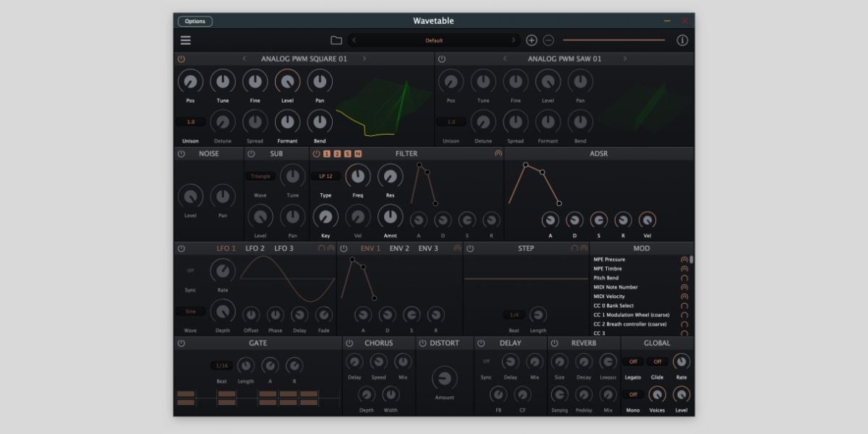Go to previous preset with left arrow

click(354, 41)
